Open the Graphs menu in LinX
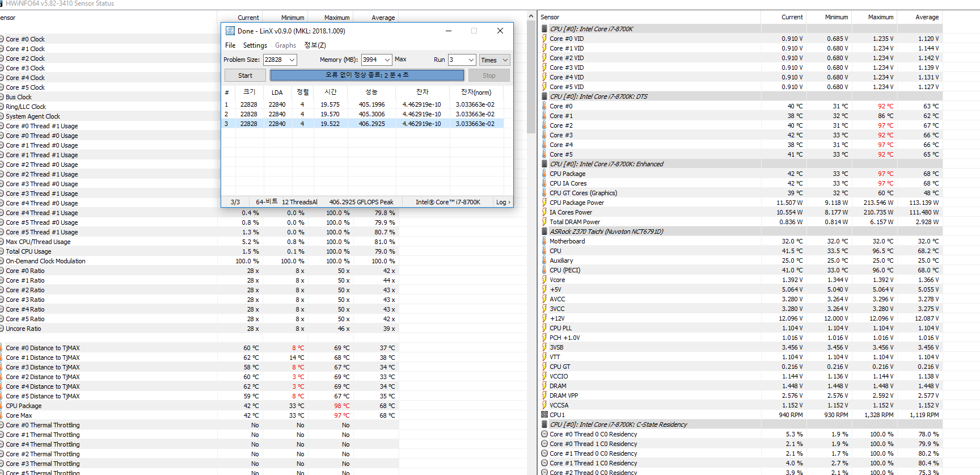Image resolution: width=980 pixels, height=475 pixels. [x=285, y=45]
